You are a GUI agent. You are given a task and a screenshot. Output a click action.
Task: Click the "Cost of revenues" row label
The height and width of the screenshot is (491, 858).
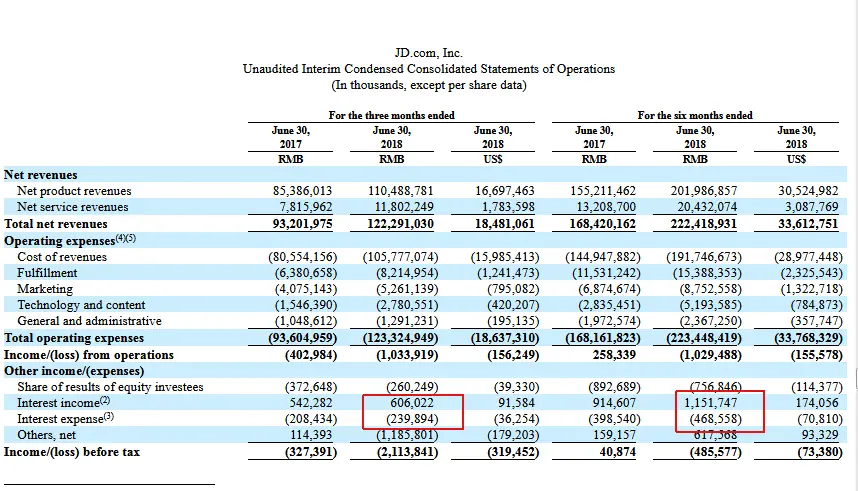[x=62, y=257]
